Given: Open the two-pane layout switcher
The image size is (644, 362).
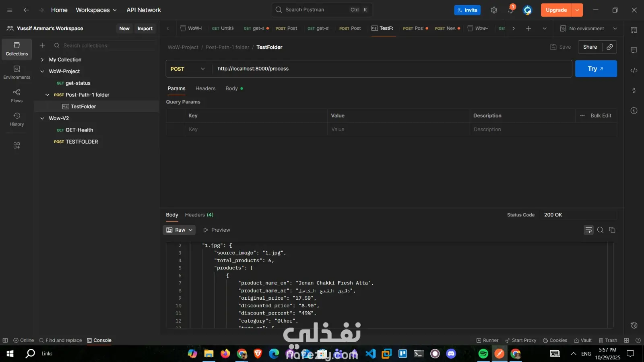Looking at the screenshot, I should (x=626, y=340).
